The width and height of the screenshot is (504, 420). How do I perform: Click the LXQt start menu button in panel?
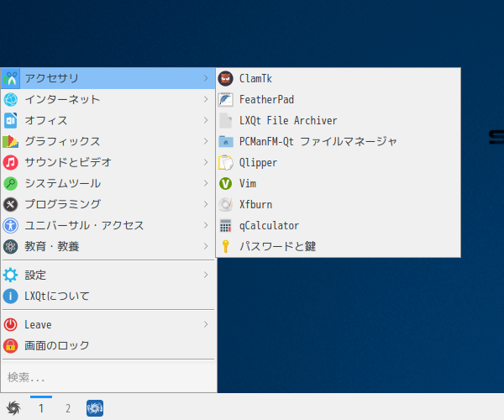click(13, 408)
